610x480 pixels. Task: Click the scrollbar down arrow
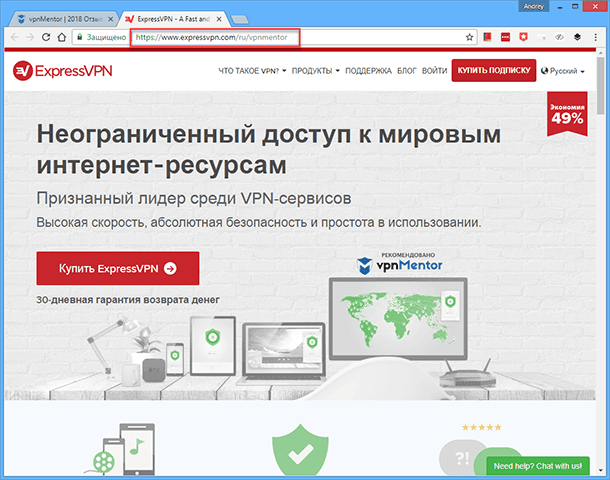tap(601, 470)
